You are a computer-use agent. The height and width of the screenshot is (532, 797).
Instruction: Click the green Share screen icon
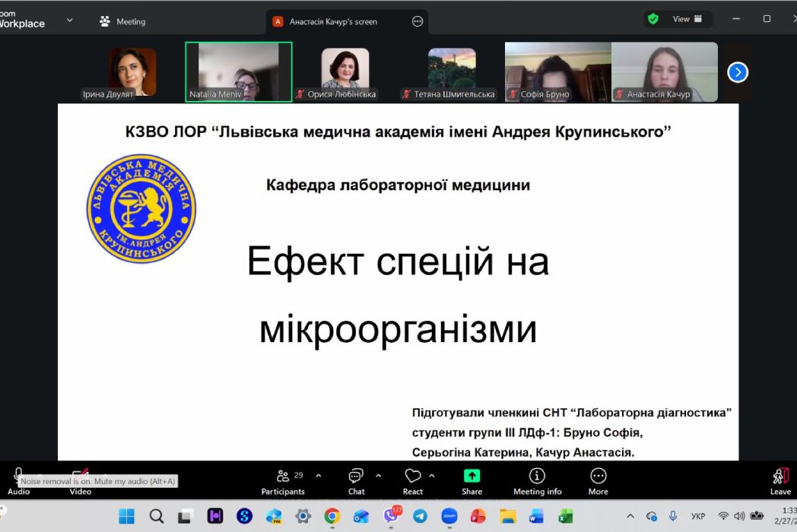point(472,475)
